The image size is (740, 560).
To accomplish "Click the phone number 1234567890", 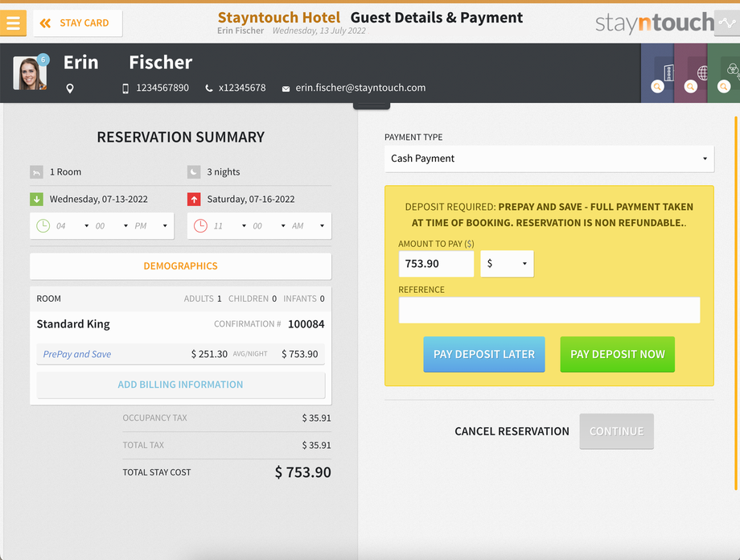I will point(162,88).
